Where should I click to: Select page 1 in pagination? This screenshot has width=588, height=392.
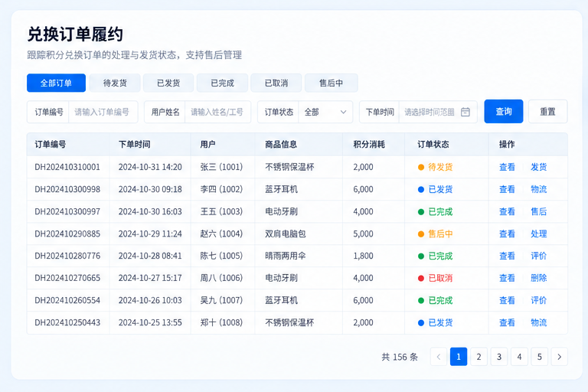click(x=459, y=357)
